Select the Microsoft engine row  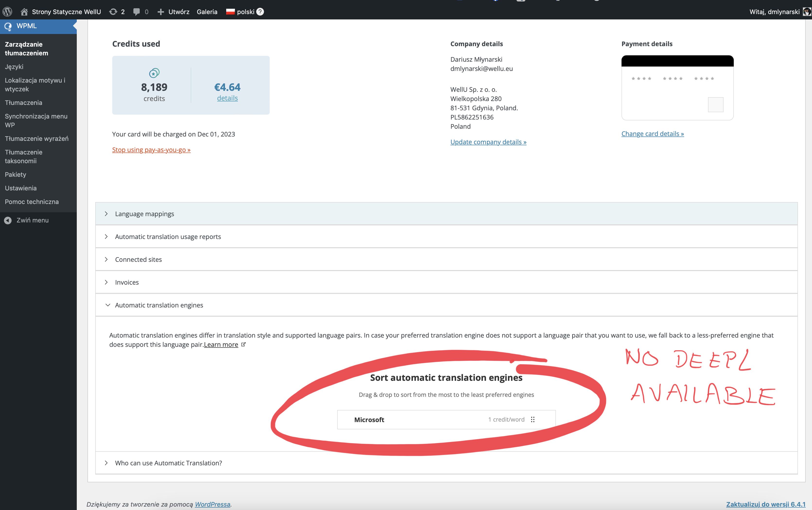pos(446,419)
